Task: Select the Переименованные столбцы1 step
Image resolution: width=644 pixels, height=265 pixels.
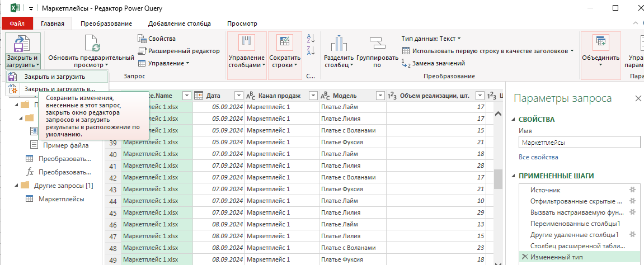Action: click(x=575, y=224)
